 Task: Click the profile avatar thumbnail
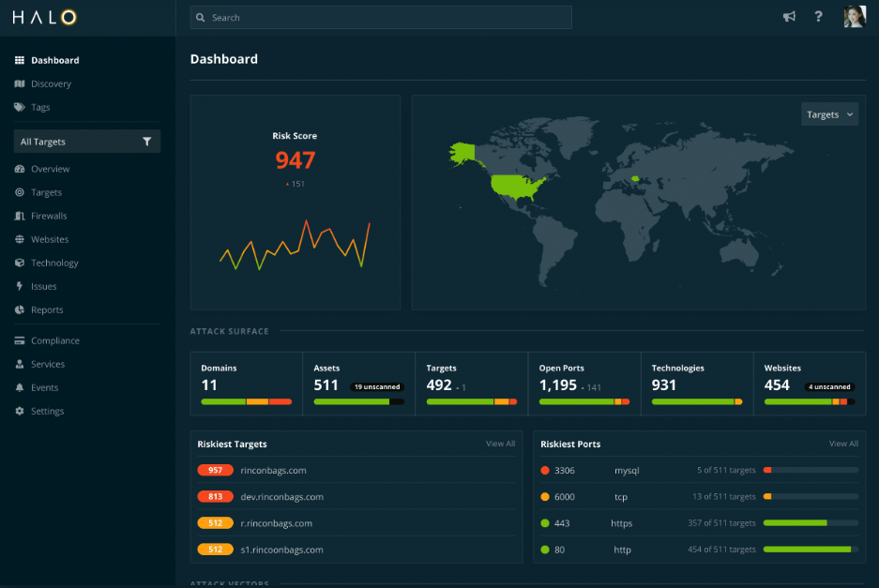point(854,16)
